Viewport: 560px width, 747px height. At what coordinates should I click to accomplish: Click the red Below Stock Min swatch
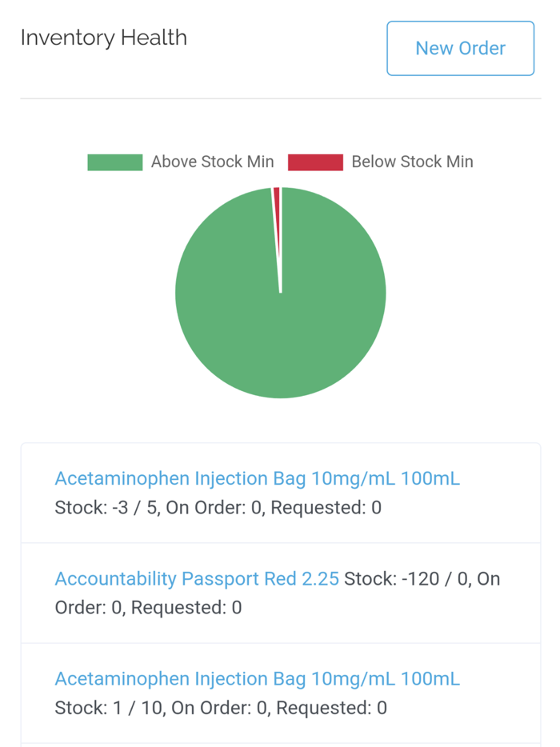point(316,162)
